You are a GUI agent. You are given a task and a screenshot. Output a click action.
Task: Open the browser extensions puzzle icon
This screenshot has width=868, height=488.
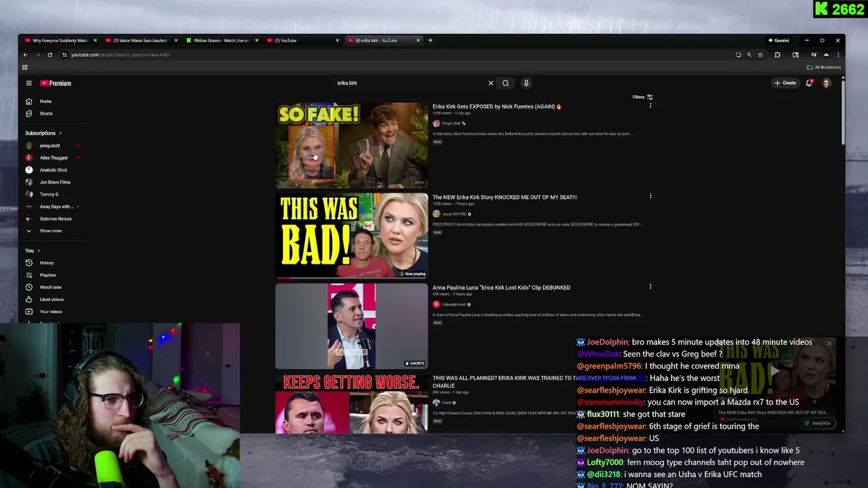[777, 55]
